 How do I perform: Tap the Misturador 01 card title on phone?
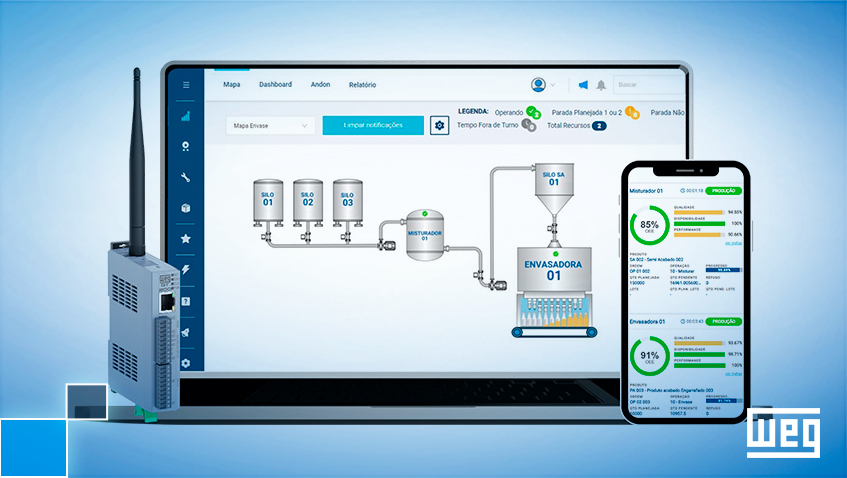tap(646, 191)
